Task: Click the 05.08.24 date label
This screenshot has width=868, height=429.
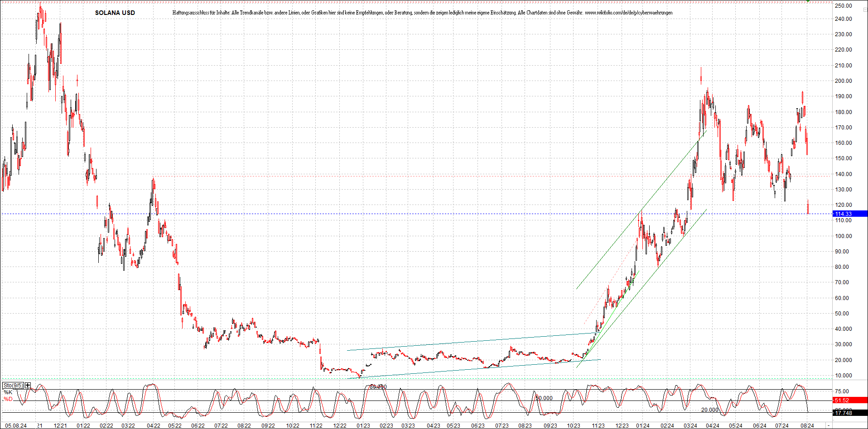Action: (x=15, y=426)
